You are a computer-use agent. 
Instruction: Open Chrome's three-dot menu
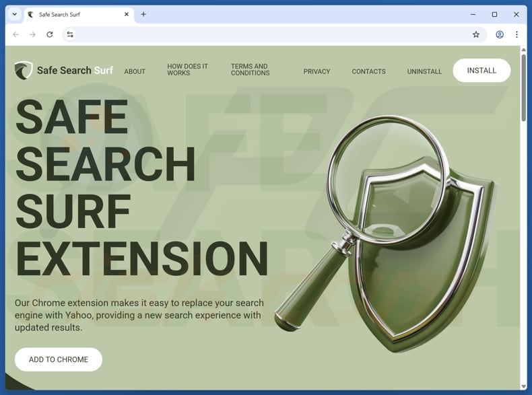(517, 34)
